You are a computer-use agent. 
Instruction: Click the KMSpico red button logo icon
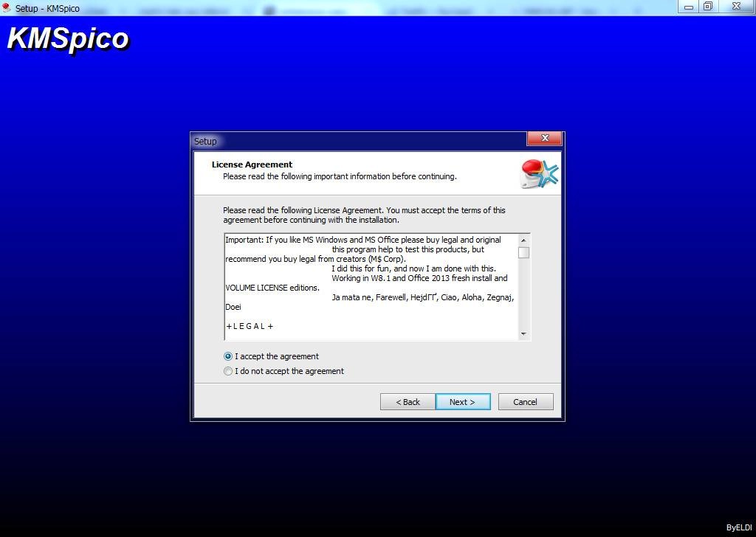click(540, 173)
